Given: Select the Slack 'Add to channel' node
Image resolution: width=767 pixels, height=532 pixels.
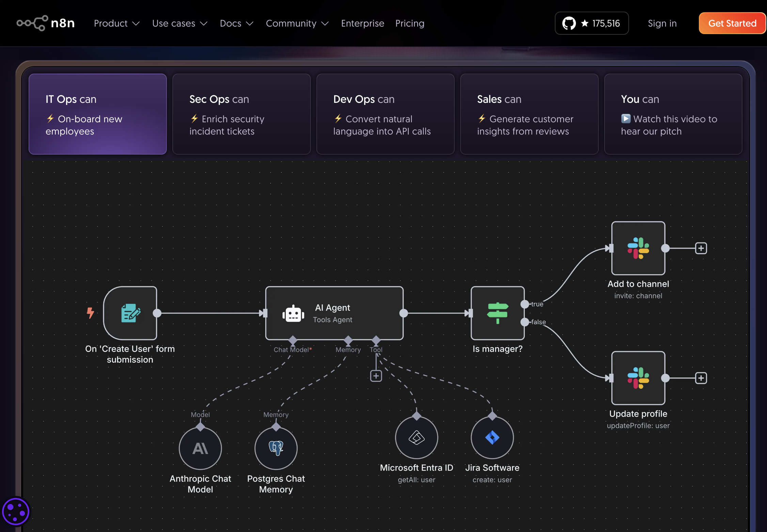Looking at the screenshot, I should coord(638,248).
